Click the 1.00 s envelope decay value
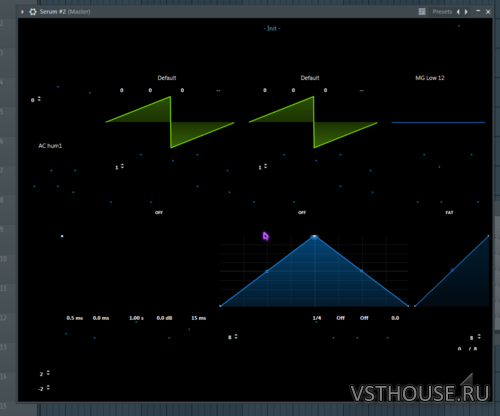 pos(136,318)
